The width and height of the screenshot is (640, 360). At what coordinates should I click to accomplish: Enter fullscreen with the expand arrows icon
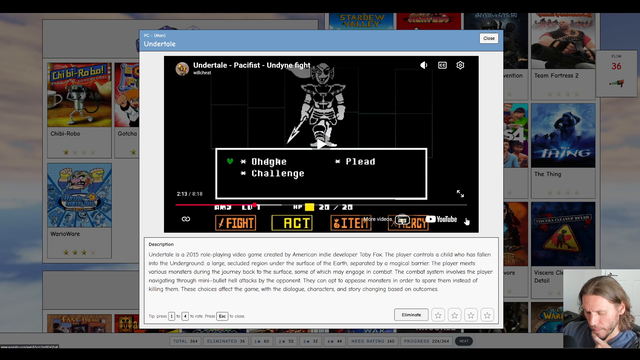tap(460, 193)
